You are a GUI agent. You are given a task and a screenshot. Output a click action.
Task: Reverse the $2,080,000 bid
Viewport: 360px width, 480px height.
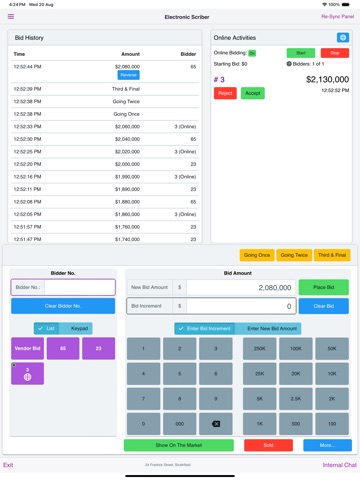pos(128,75)
